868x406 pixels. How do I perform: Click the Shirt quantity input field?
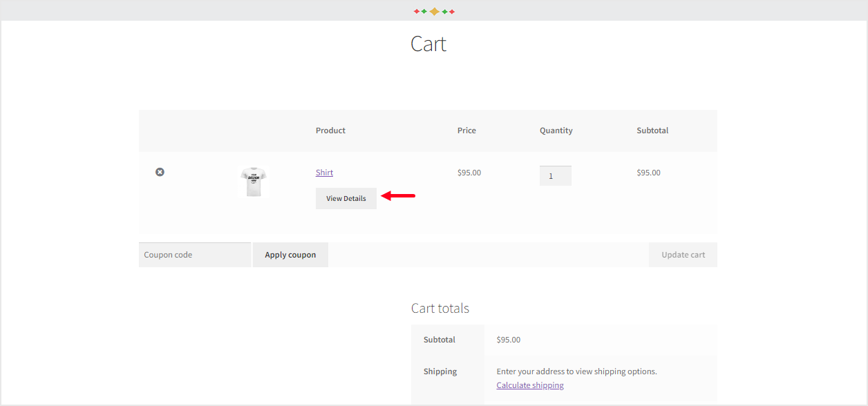[x=555, y=175]
